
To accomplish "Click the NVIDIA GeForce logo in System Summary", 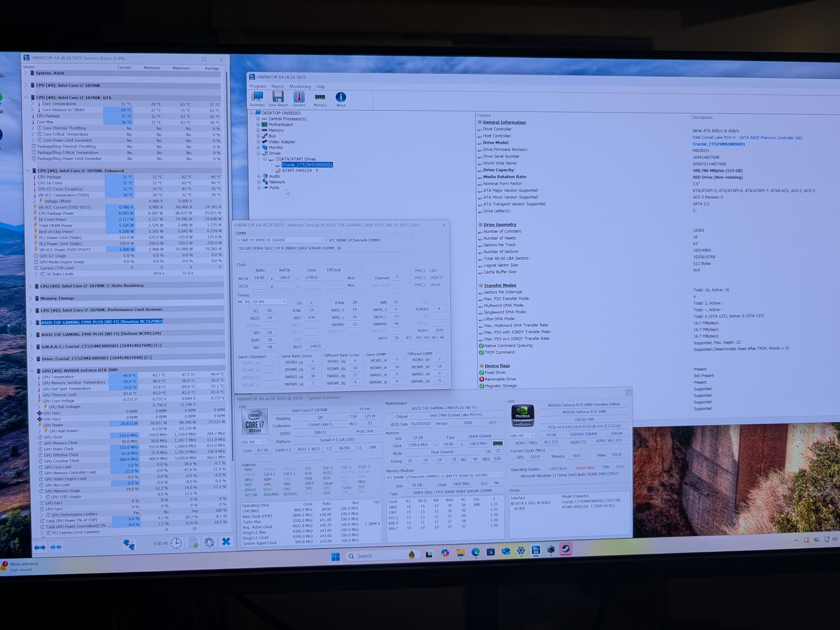I will tap(523, 415).
